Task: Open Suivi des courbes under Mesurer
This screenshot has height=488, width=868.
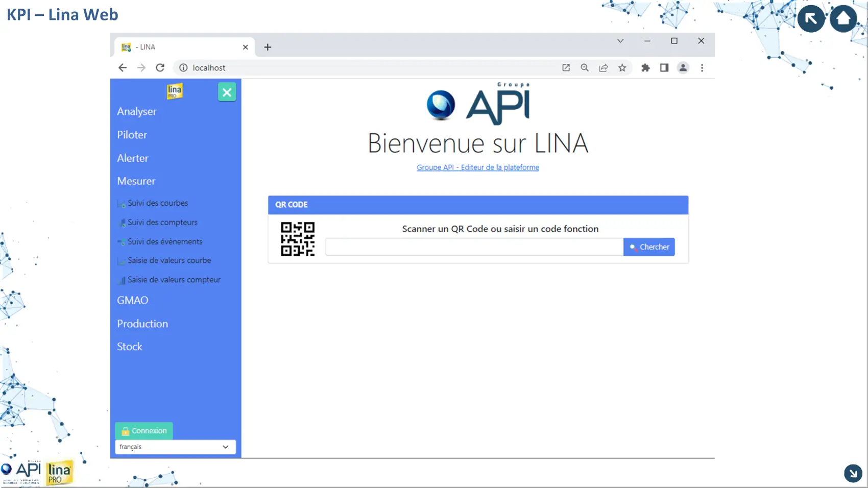Action: [x=158, y=203]
